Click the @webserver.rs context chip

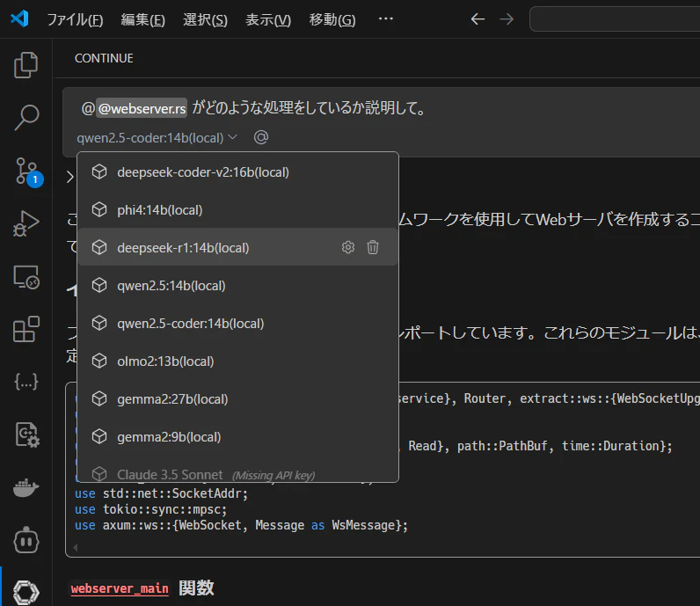(142, 108)
